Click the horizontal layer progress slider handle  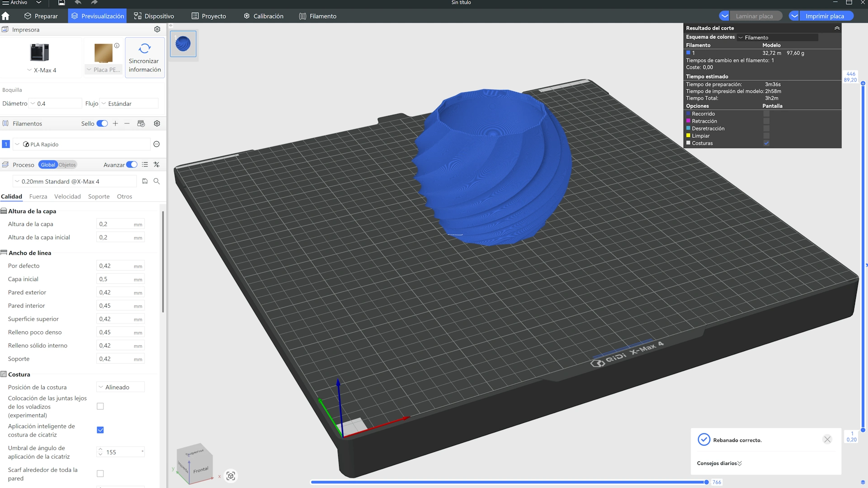click(706, 482)
